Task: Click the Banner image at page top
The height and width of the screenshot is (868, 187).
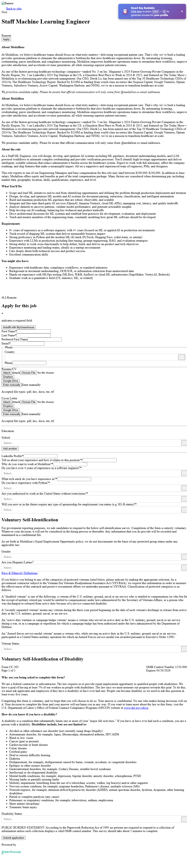Action: [8, 3]
